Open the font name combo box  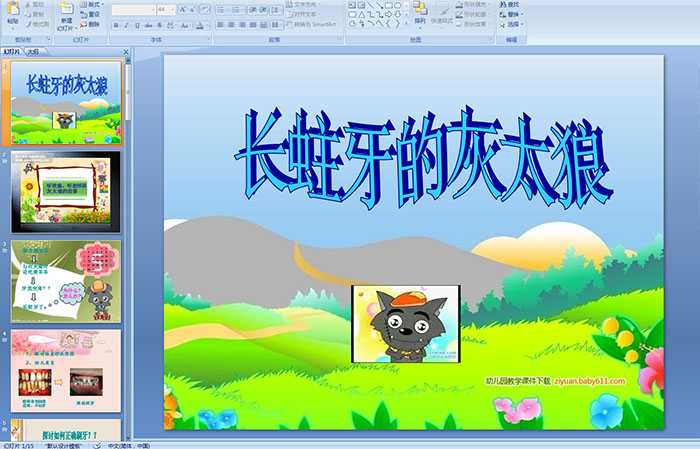coord(133,10)
